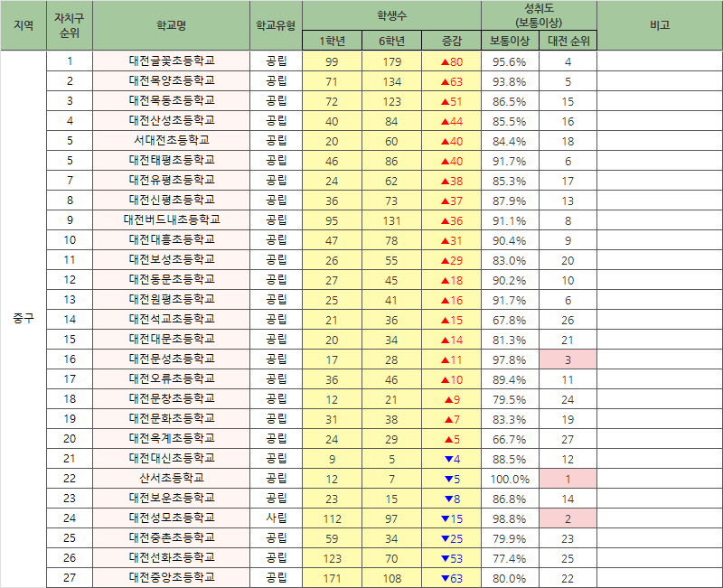
Task: Select the 학교유형 header cell
Action: tap(276, 25)
